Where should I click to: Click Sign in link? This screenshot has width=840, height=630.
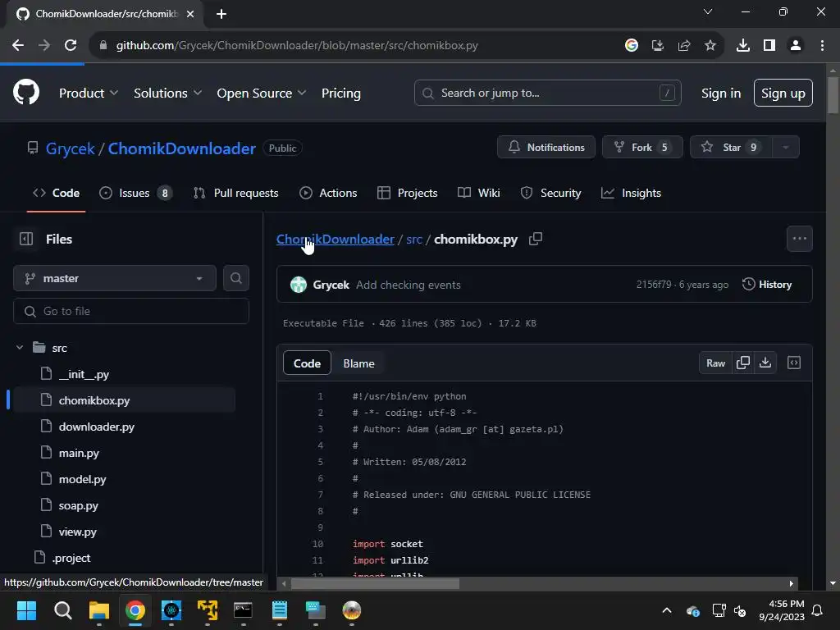coord(721,94)
